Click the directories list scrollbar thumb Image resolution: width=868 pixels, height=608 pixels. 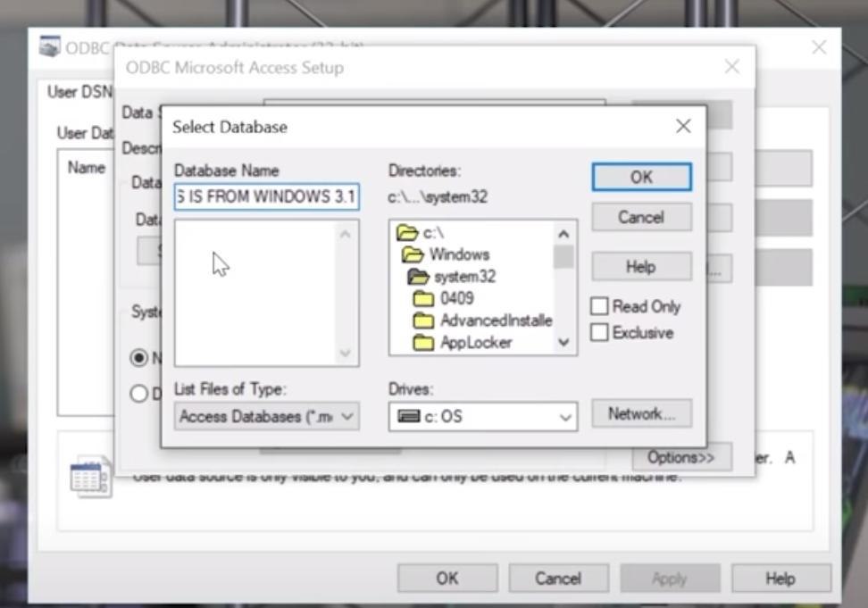click(x=563, y=257)
